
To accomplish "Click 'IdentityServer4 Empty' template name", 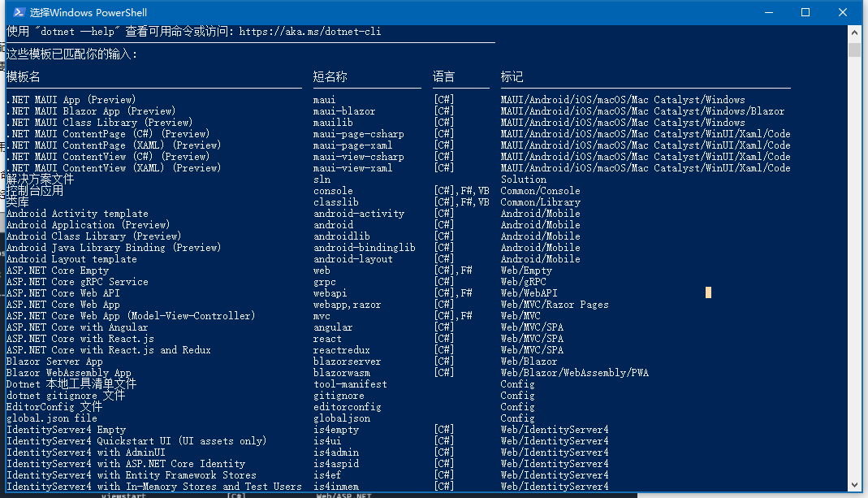I will [66, 429].
